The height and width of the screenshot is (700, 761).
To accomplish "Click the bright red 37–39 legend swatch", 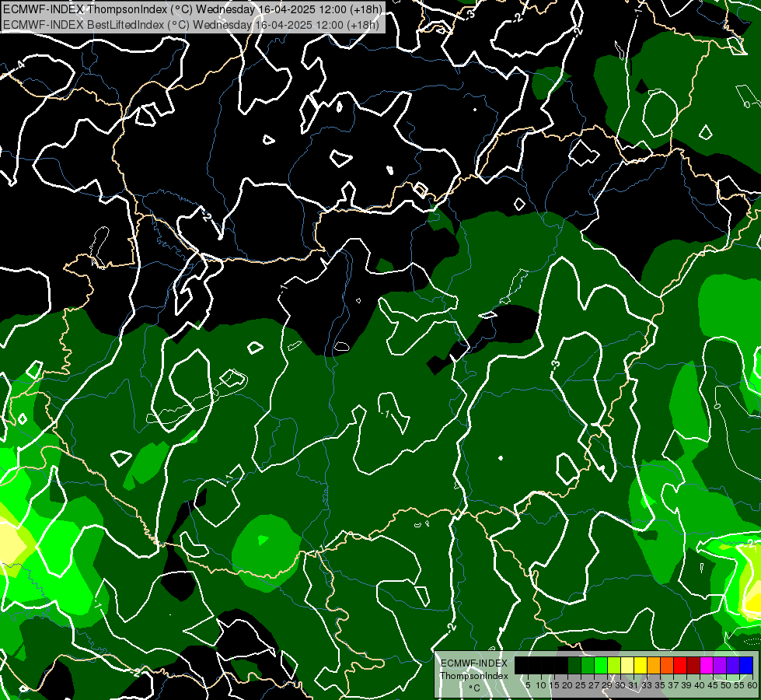I will click(x=680, y=665).
